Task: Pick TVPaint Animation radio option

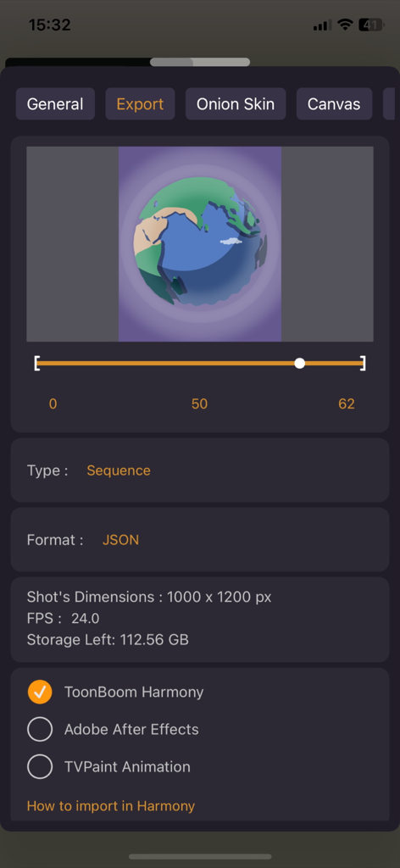Action: coord(40,767)
